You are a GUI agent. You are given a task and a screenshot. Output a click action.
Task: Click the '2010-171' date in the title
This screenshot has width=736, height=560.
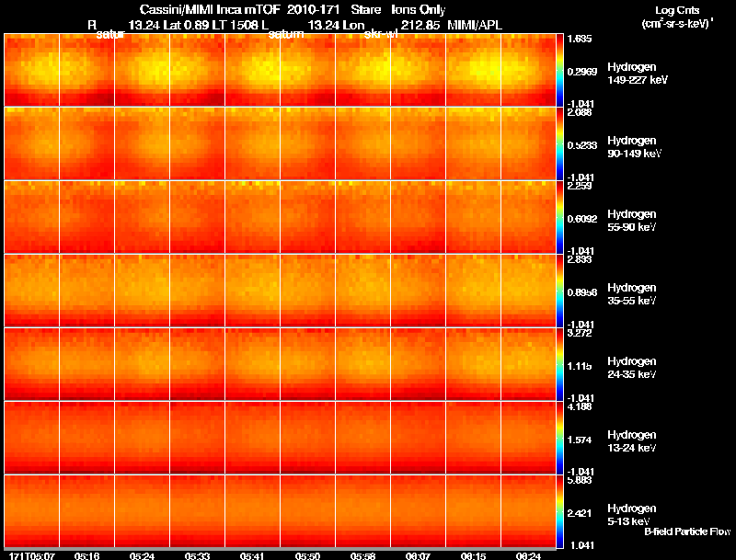point(313,9)
